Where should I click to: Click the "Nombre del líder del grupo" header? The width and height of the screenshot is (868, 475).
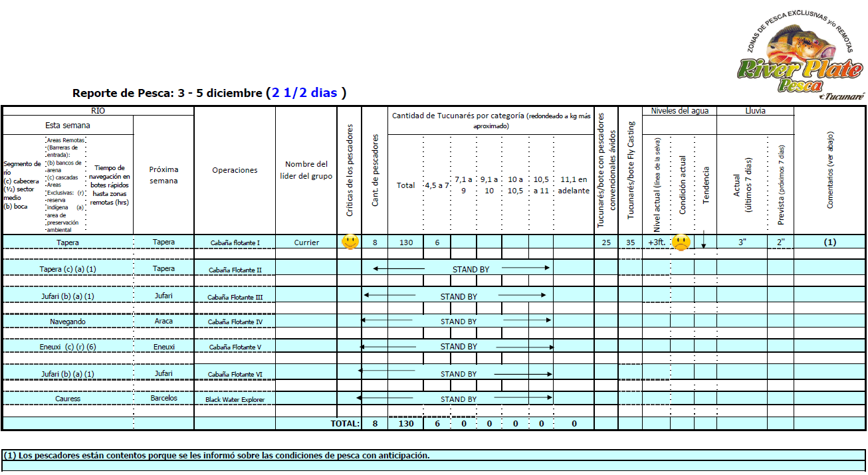[306, 170]
